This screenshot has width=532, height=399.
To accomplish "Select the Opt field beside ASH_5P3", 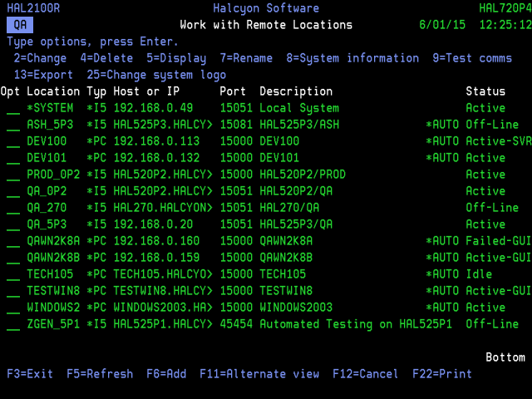I will (x=13, y=125).
